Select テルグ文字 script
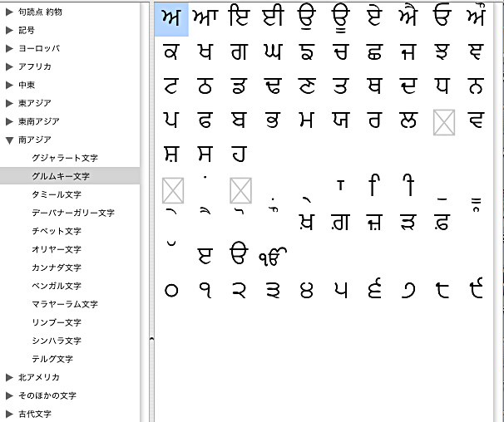This screenshot has height=422, width=504. [52, 359]
